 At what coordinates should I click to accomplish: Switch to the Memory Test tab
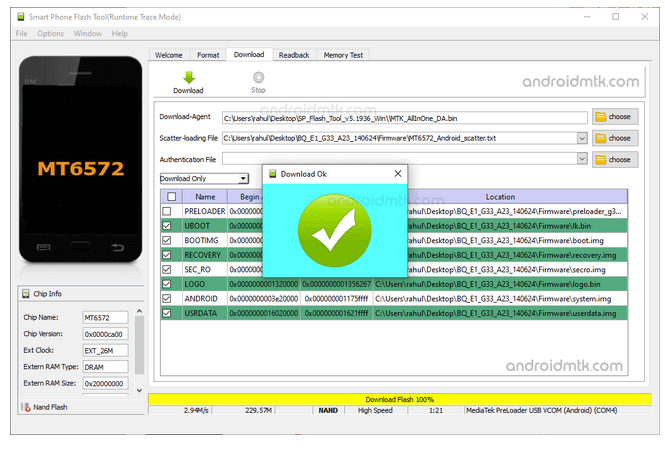tap(343, 55)
